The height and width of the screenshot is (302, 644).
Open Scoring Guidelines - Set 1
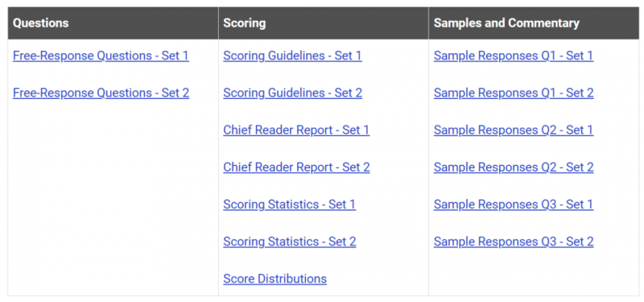click(292, 56)
